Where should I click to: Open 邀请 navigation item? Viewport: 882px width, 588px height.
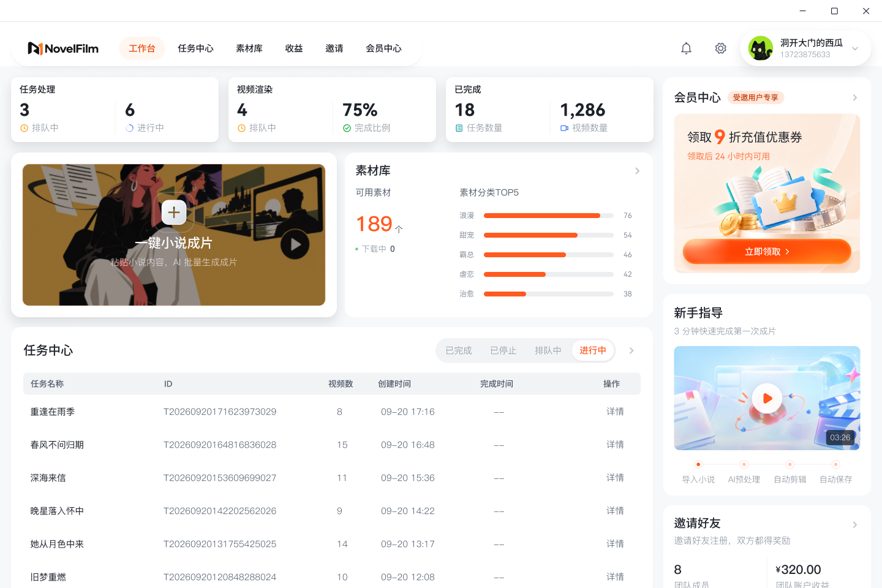click(x=334, y=48)
